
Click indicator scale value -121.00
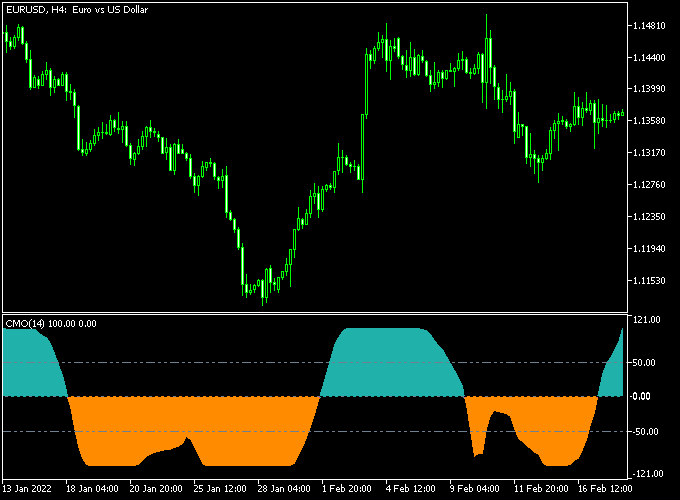click(648, 474)
